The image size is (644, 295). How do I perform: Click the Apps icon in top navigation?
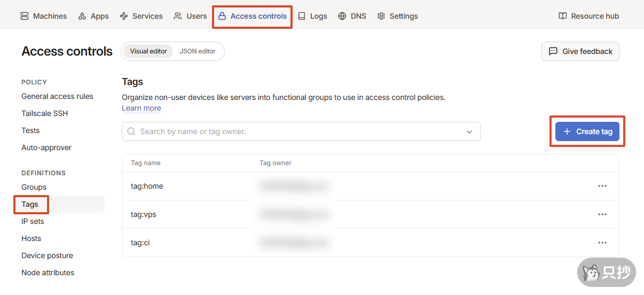(x=82, y=16)
